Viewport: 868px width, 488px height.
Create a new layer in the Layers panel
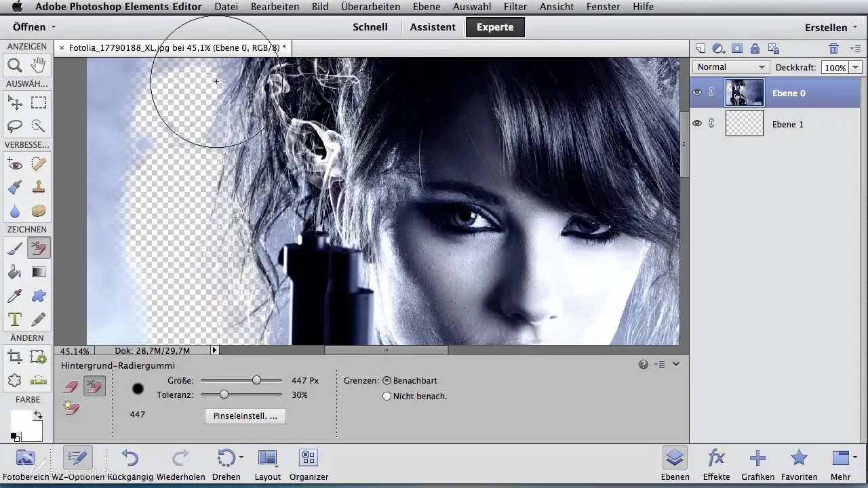click(701, 48)
